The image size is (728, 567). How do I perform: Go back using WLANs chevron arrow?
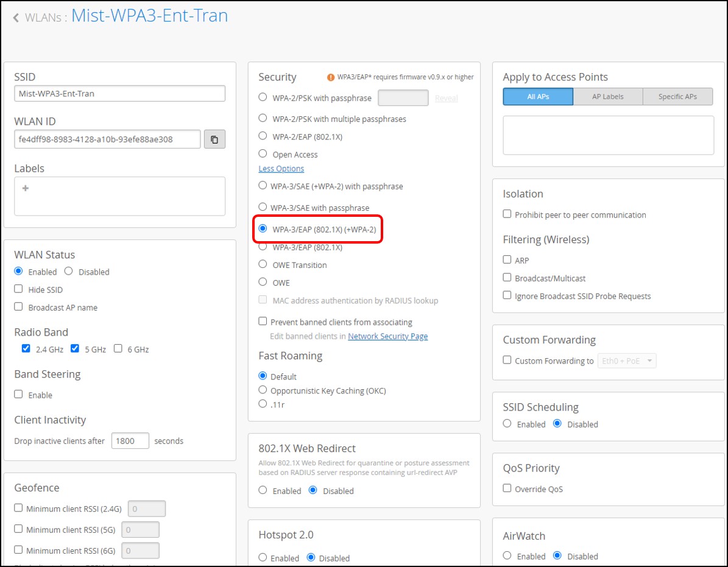click(16, 18)
